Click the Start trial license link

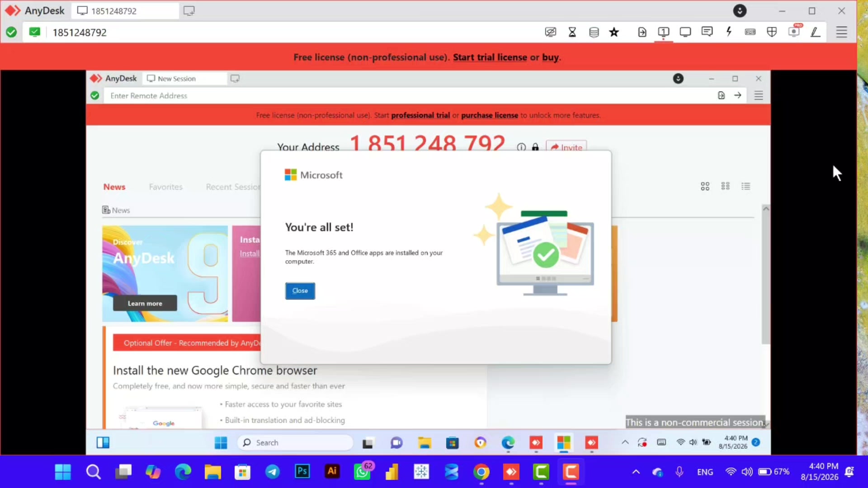click(490, 57)
